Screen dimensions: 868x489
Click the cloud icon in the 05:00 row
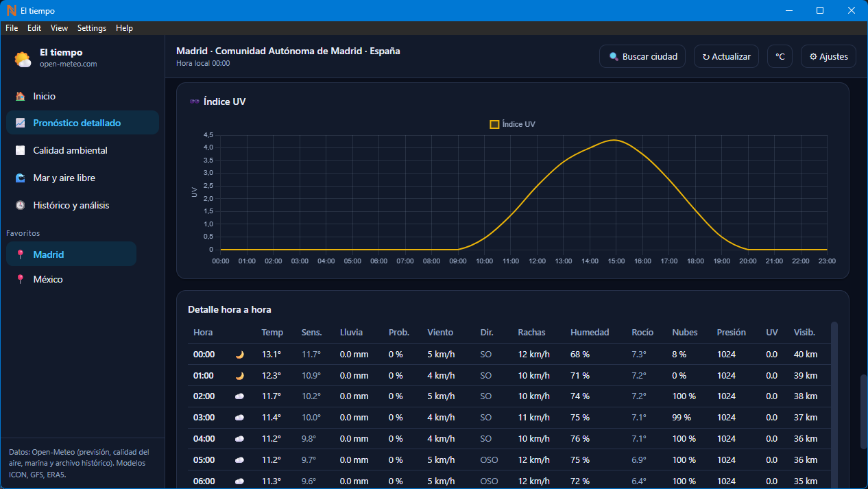click(x=239, y=460)
